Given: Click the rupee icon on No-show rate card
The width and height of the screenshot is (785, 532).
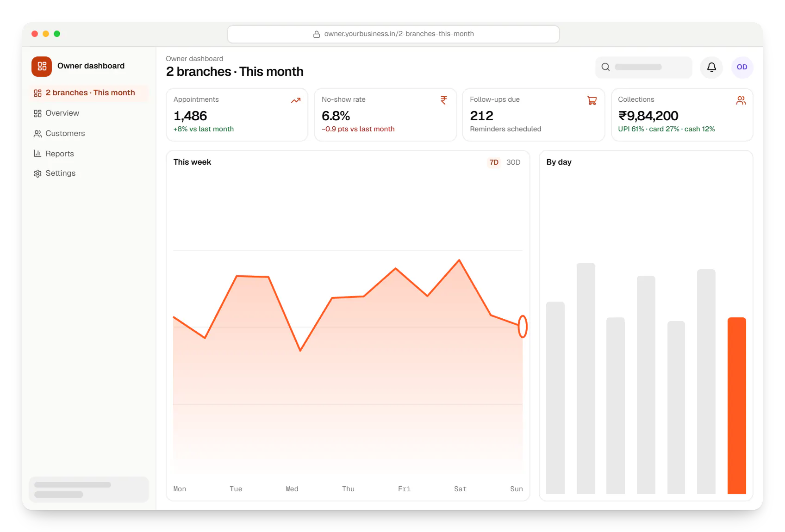Looking at the screenshot, I should (443, 100).
